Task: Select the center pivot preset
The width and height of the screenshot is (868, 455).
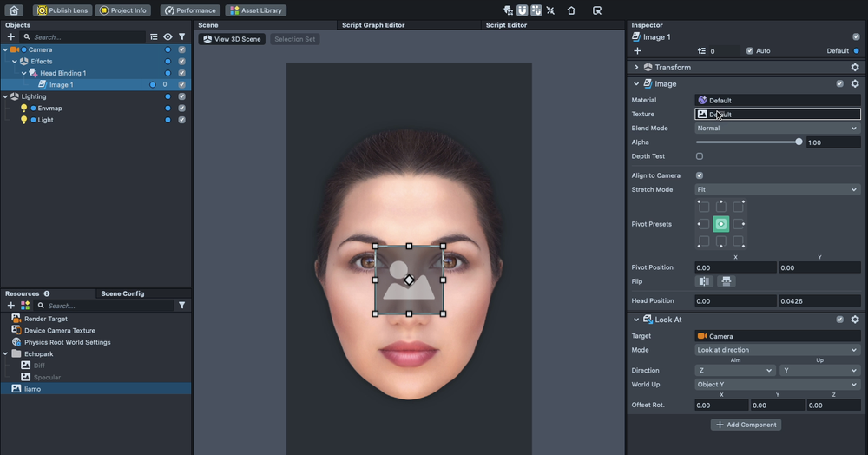Action: pyautogui.click(x=720, y=224)
